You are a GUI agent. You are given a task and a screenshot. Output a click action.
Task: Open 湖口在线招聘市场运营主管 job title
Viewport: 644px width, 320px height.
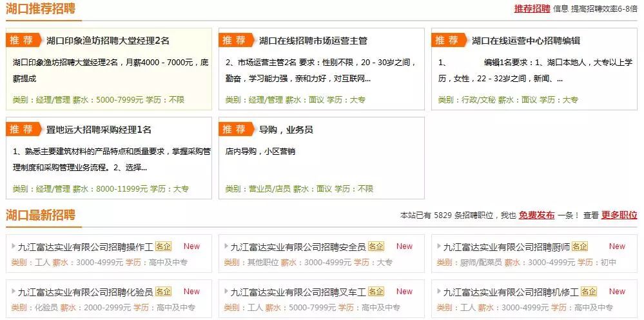point(313,41)
